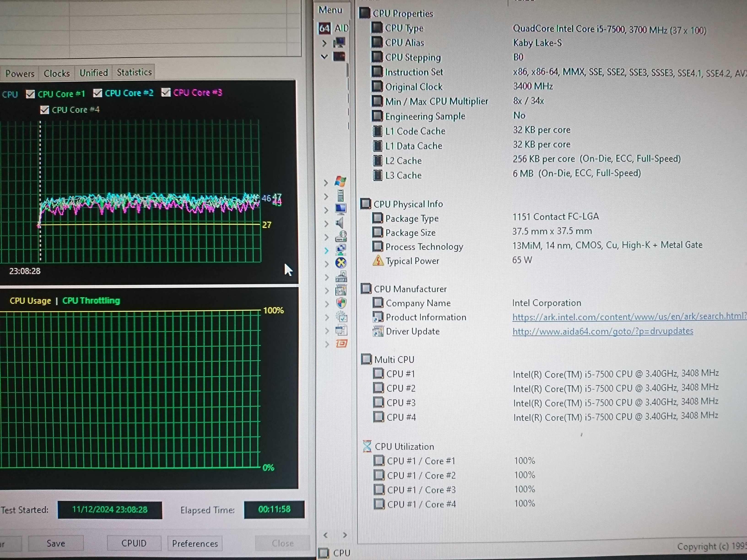The image size is (747, 560).
Task: Click the CPU Manufacturer section icon
Action: coord(366,289)
